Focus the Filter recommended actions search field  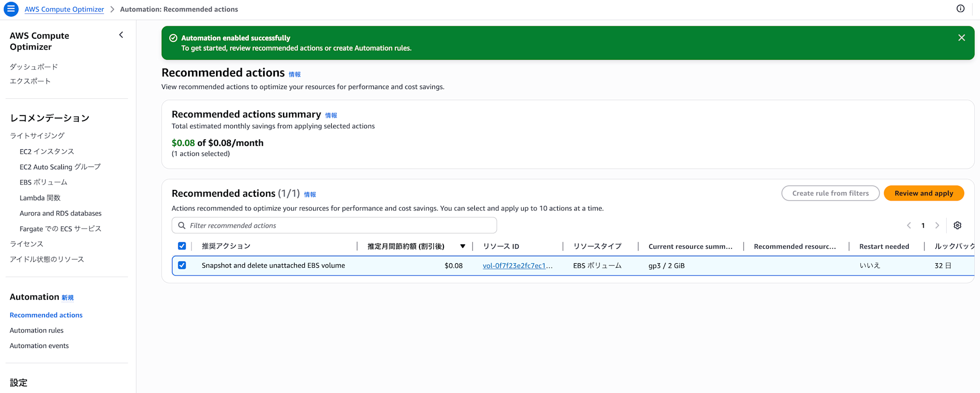click(334, 225)
